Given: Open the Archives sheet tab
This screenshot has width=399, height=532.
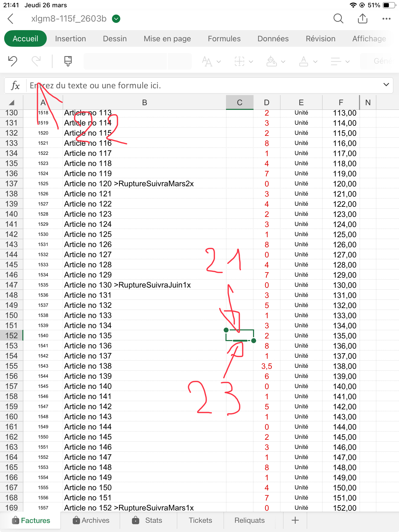Looking at the screenshot, I should [91, 520].
